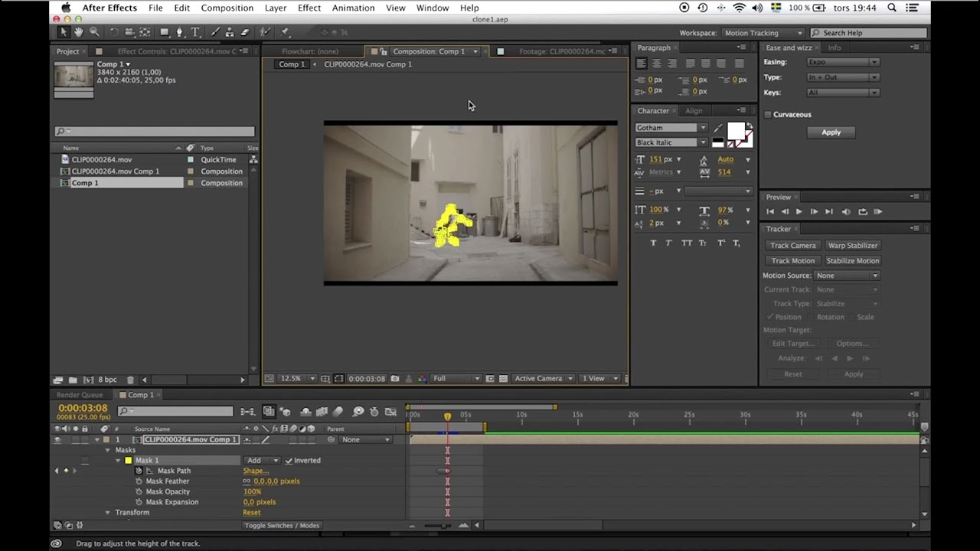Open the Gotham font family dropdown
This screenshot has width=980, height=551.
[x=671, y=128]
